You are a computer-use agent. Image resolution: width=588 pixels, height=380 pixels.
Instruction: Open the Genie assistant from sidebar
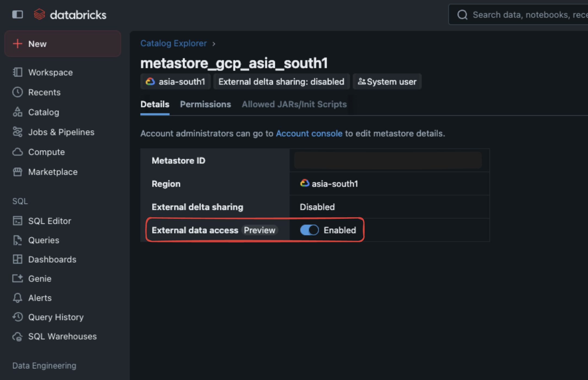tap(40, 278)
